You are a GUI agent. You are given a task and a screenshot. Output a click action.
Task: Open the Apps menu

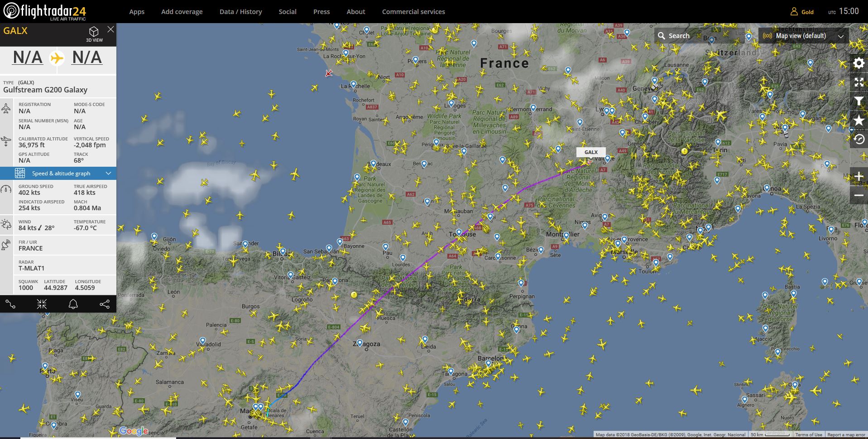pos(137,12)
